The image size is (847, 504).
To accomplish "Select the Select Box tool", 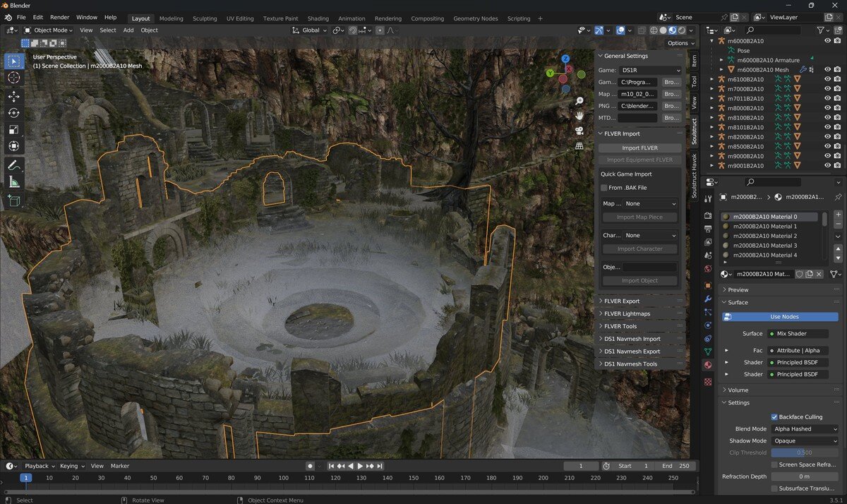I will coord(13,61).
